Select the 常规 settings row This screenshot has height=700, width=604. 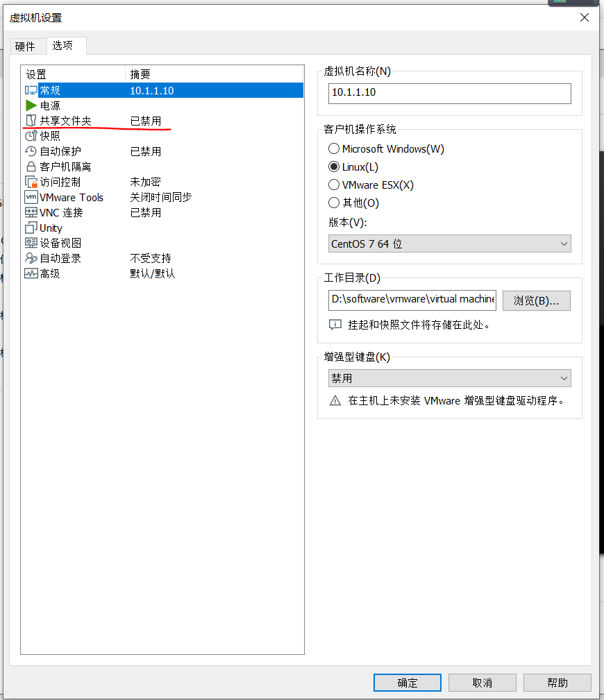tap(164, 90)
